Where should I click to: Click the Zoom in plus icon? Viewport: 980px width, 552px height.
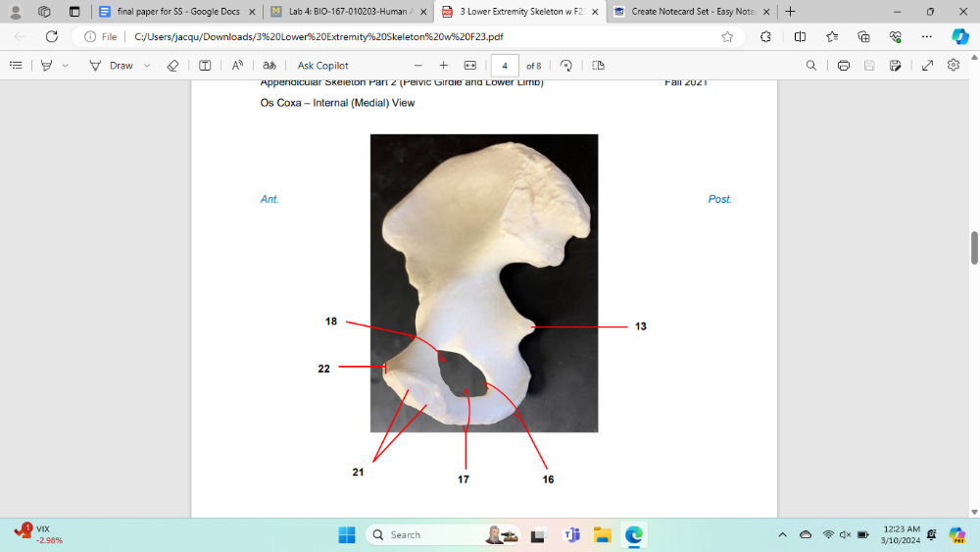(444, 66)
